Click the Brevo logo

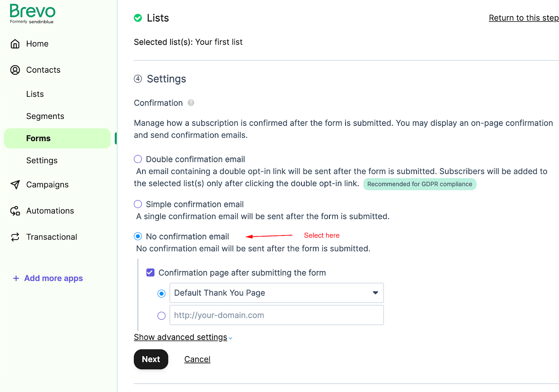point(32,14)
